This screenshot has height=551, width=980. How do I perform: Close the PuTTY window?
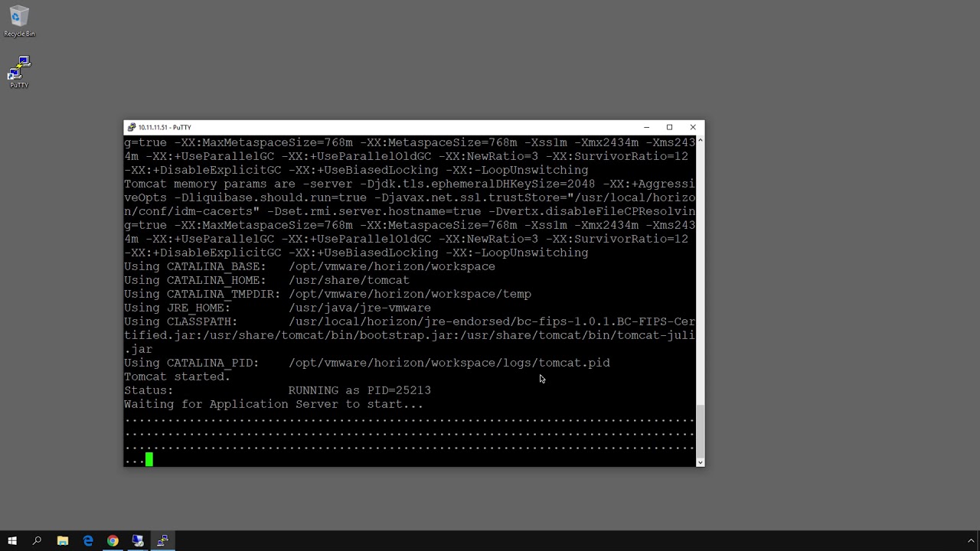[693, 127]
